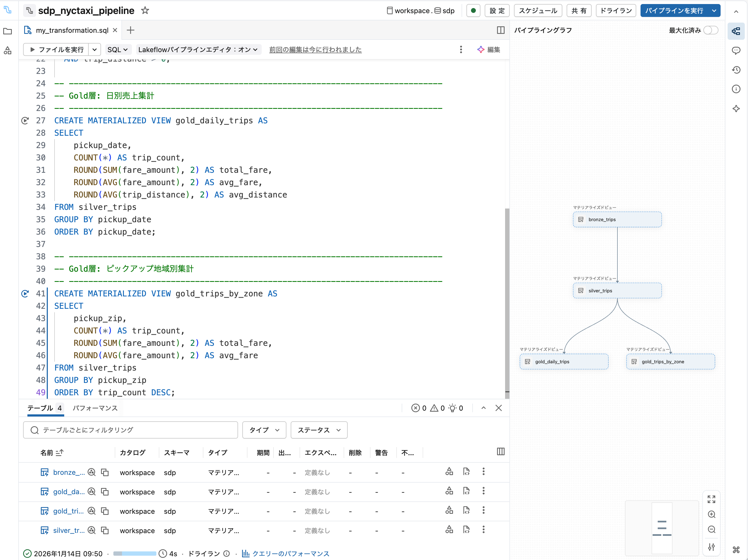Viewport: 748px width, 560px height.
Task: Click the kebab menu in the editor toolbar
Action: 461,49
